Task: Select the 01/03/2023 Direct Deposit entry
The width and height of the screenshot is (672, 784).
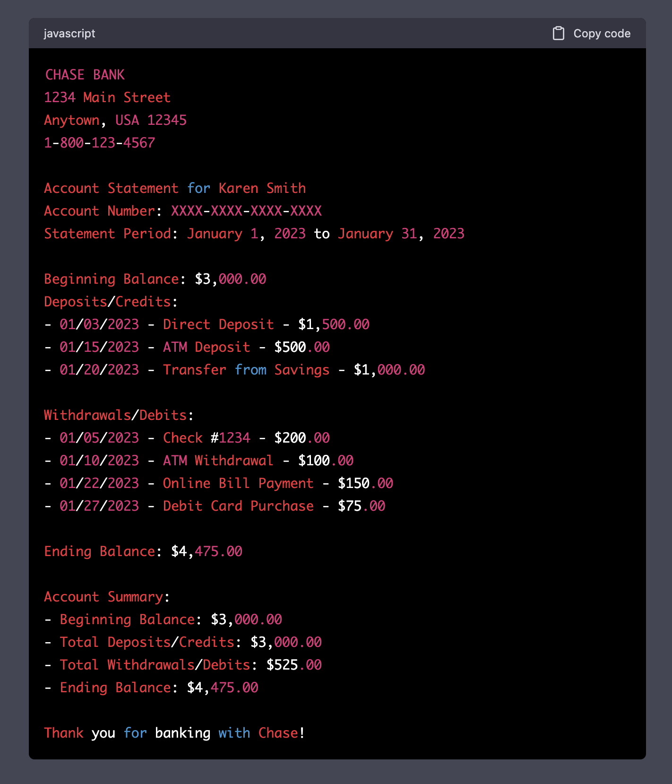Action: 207,324
